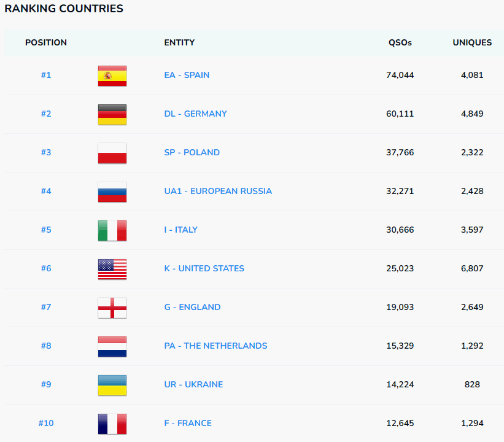The image size is (504, 442).
Task: Open the EA - SPAIN entity link
Action: pos(187,75)
